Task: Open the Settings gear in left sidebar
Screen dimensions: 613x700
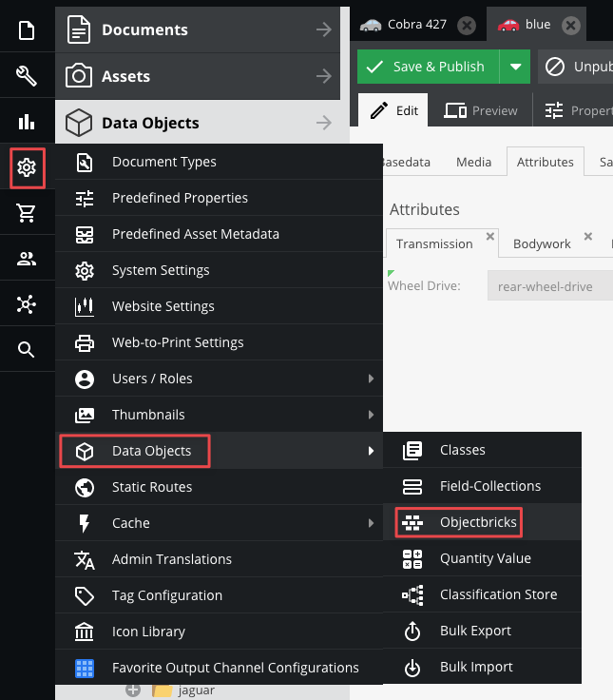Action: click(27, 167)
